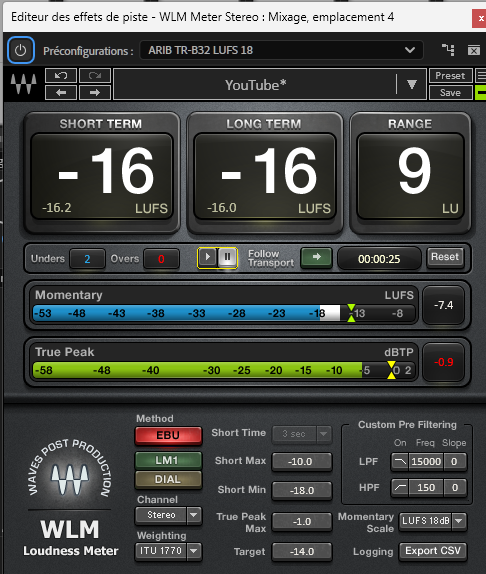Click the Export CSV logging button
The width and height of the screenshot is (486, 574).
coord(433,551)
